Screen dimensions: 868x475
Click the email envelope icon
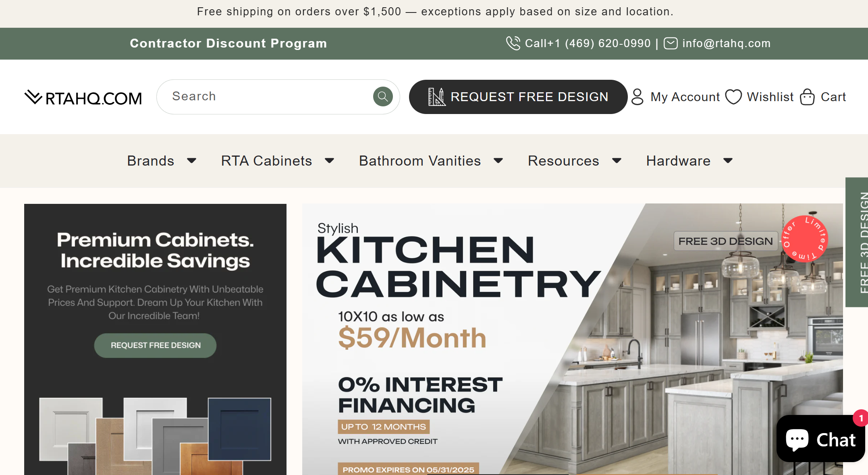pyautogui.click(x=670, y=43)
